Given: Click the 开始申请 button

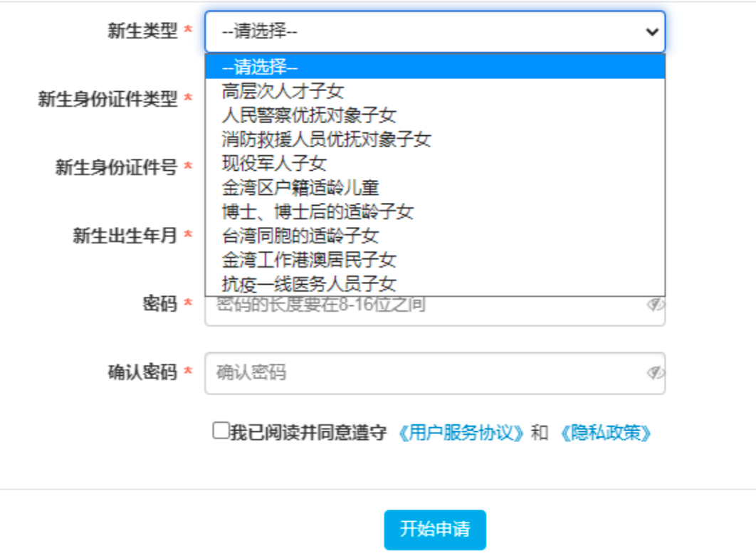Looking at the screenshot, I should 435,530.
